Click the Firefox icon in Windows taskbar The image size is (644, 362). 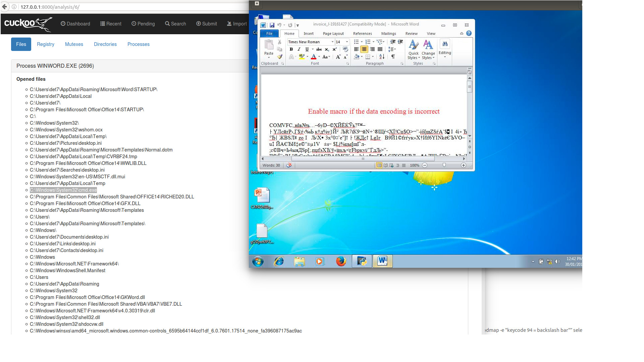pos(341,261)
